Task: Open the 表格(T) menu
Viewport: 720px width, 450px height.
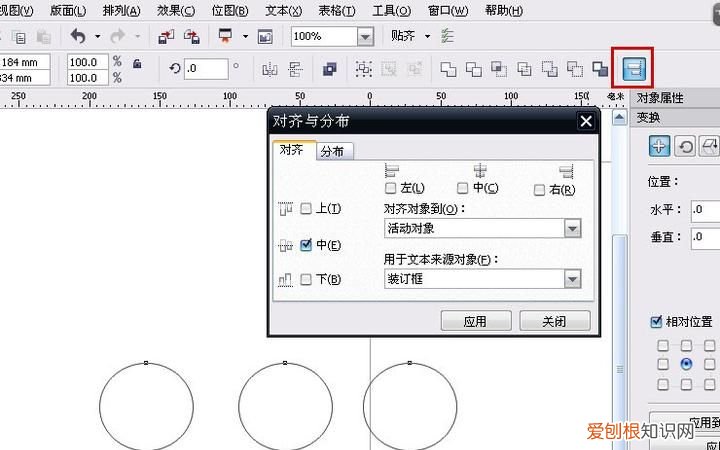Action: coord(337,11)
